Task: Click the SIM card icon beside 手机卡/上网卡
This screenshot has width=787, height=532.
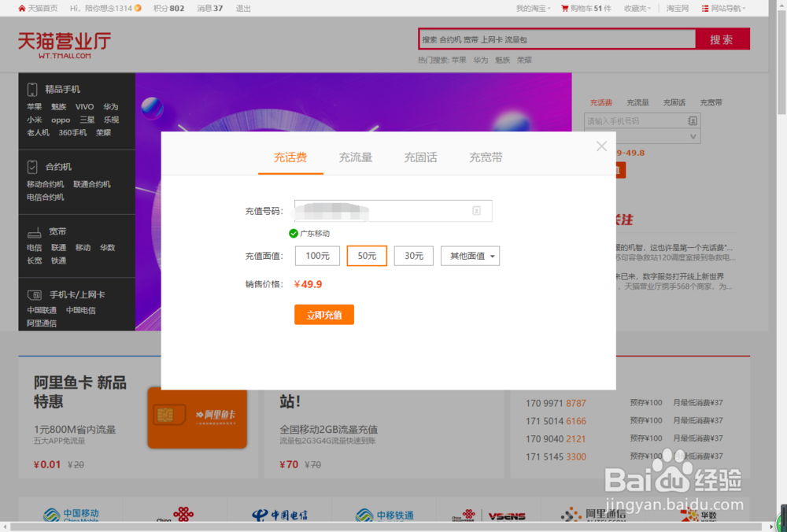Action: [34, 294]
